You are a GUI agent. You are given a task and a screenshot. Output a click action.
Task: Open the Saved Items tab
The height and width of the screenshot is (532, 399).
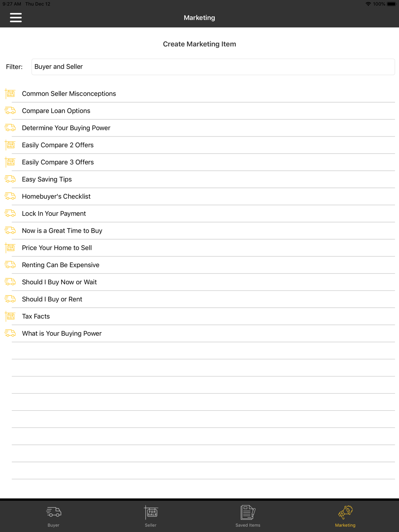(x=248, y=516)
